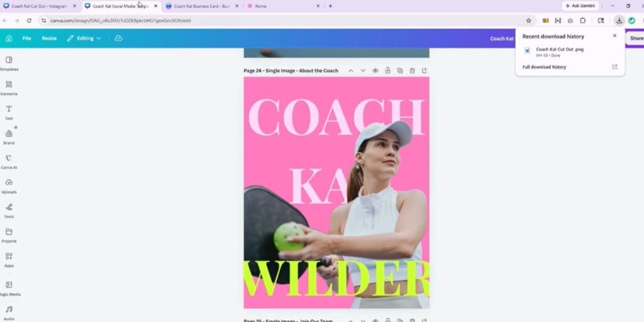The width and height of the screenshot is (644, 322).
Task: Close the Home browser tab
Action: tap(318, 6)
